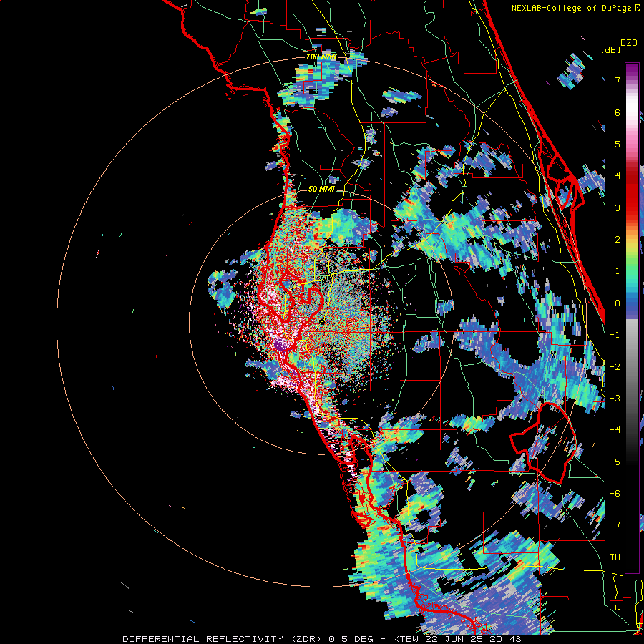Click the color scale value -2
Viewport: 644px width, 644px height.
click(x=615, y=367)
